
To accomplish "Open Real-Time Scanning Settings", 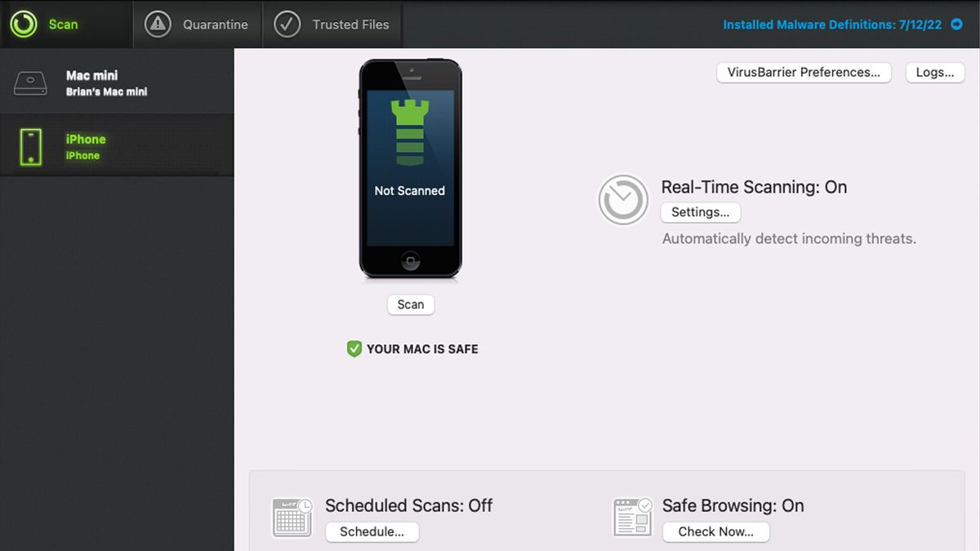I will click(701, 212).
